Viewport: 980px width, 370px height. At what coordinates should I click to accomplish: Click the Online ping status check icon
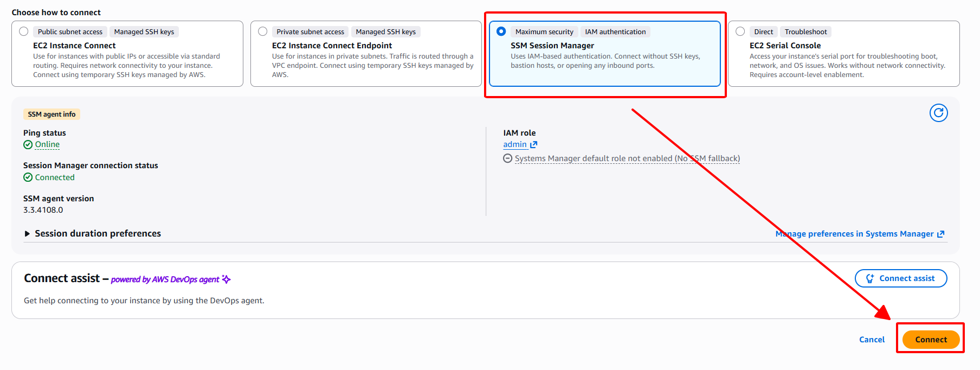click(28, 144)
